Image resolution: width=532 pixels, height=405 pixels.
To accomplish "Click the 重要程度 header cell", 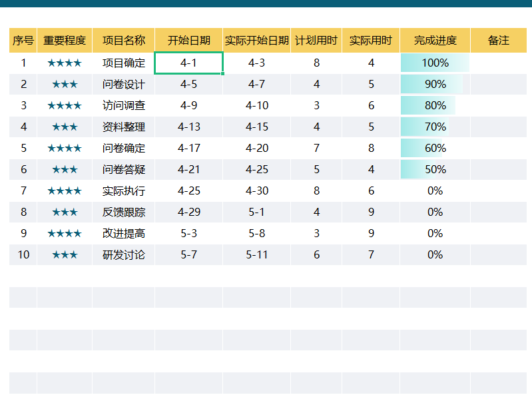I will [65, 41].
